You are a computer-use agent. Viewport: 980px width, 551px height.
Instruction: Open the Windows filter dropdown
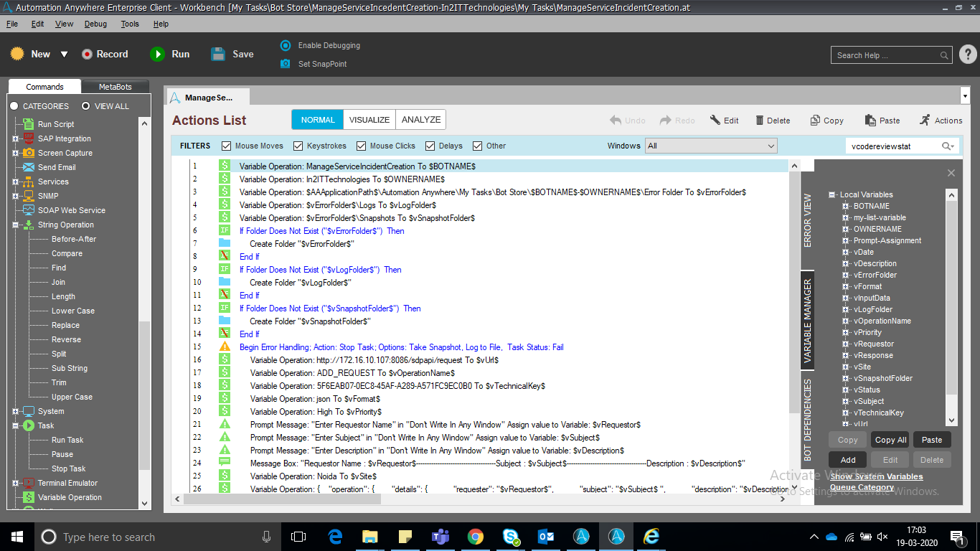(771, 146)
